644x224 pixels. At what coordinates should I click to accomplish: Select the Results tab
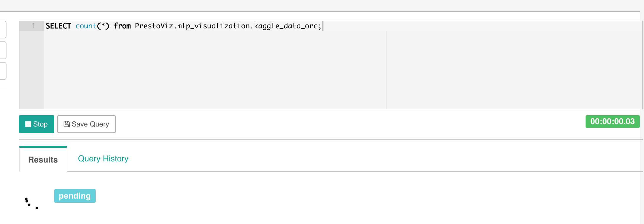43,159
